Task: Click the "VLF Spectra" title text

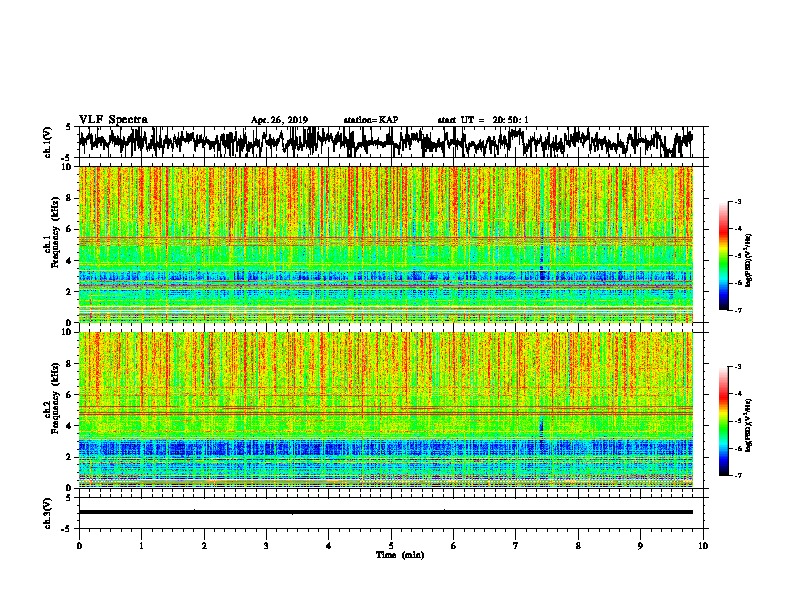Action: [x=113, y=120]
